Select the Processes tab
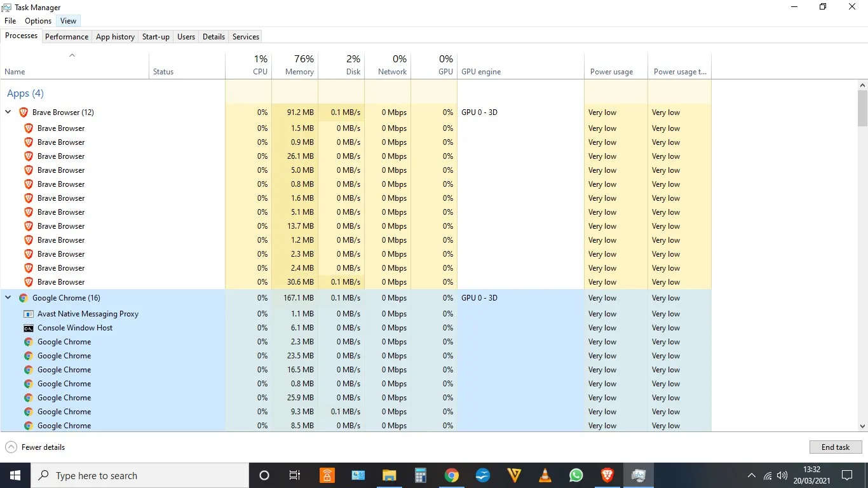This screenshot has width=868, height=488. point(21,36)
